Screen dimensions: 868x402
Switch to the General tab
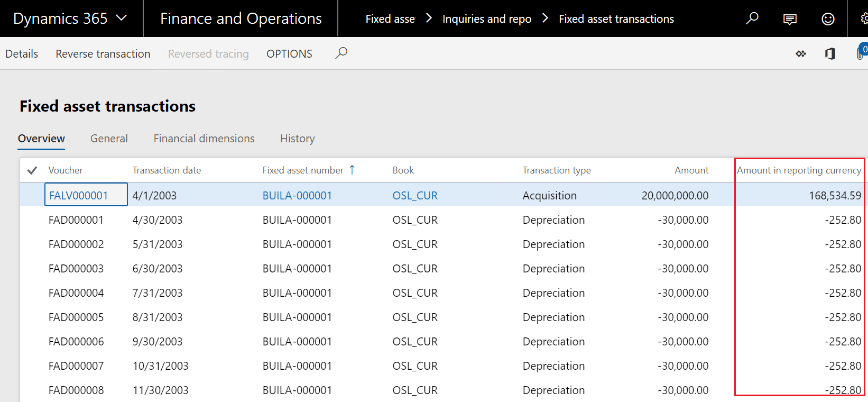click(x=109, y=139)
